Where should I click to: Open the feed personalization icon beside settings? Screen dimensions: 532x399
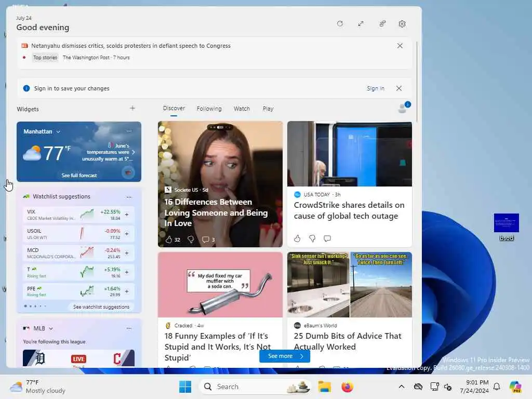click(x=382, y=24)
